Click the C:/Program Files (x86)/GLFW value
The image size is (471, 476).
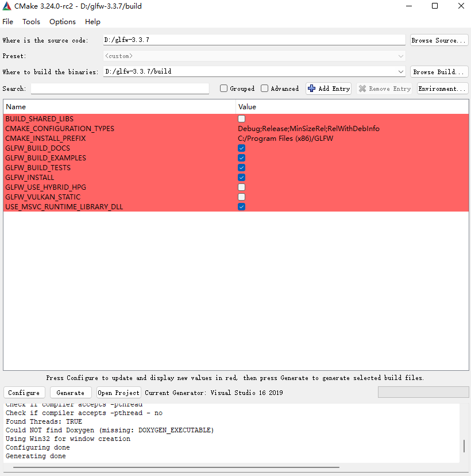(x=285, y=139)
